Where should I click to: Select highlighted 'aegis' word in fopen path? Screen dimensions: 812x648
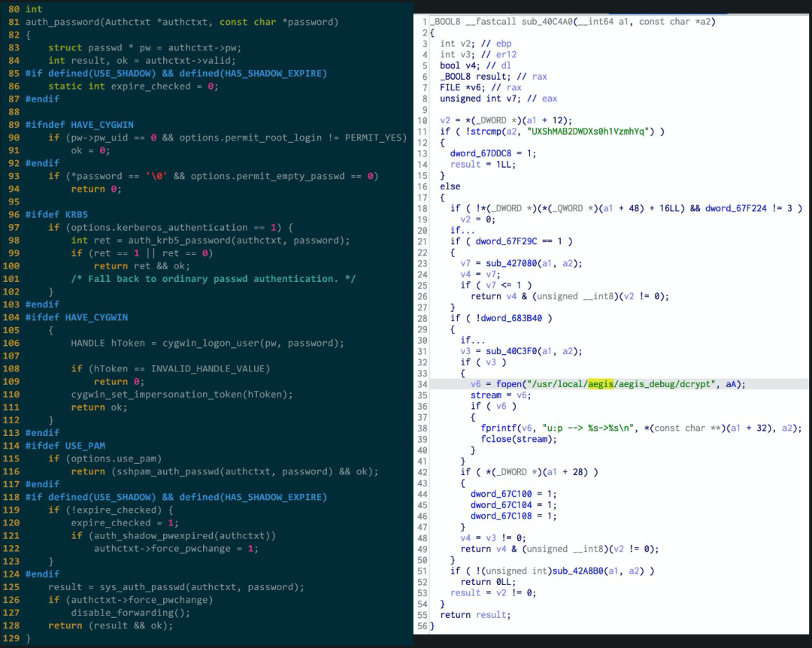point(600,384)
